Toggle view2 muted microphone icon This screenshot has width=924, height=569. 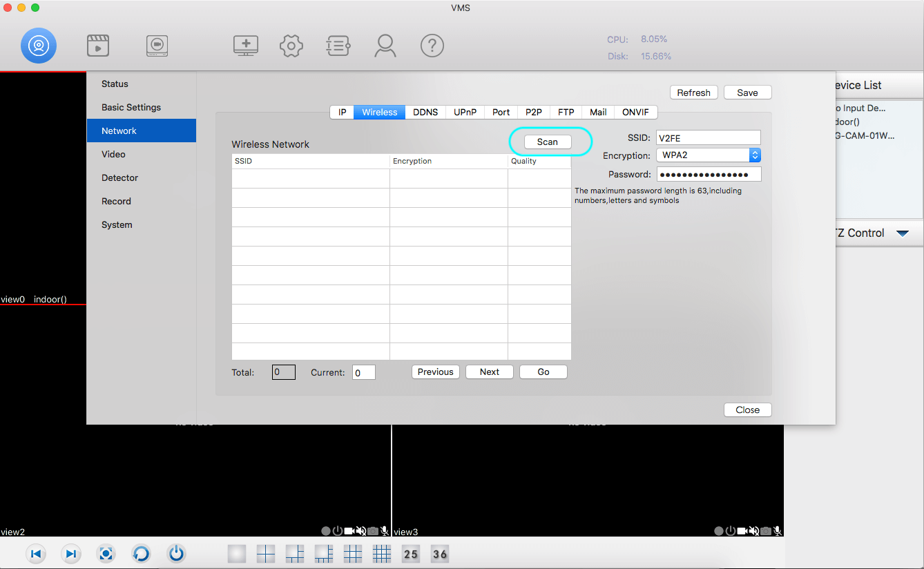point(385,531)
